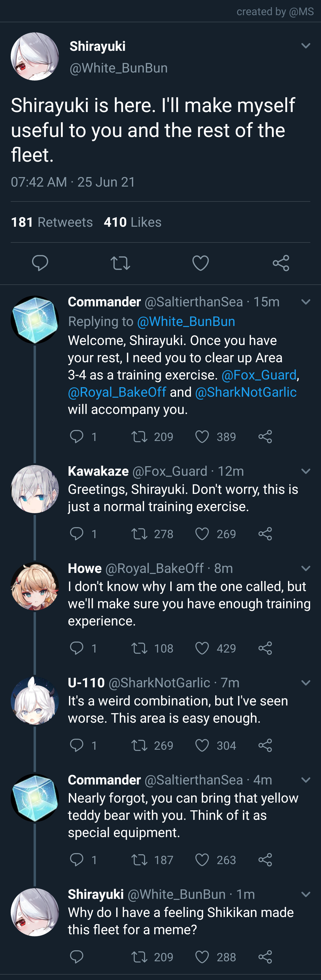
Task: Toggle the heart on Kawakaze's reply
Action: [202, 534]
